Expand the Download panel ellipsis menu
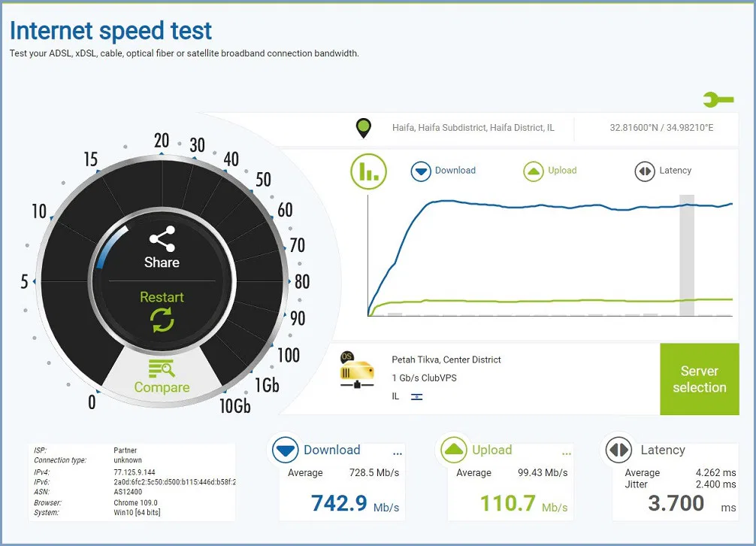This screenshot has width=756, height=546. click(x=398, y=453)
